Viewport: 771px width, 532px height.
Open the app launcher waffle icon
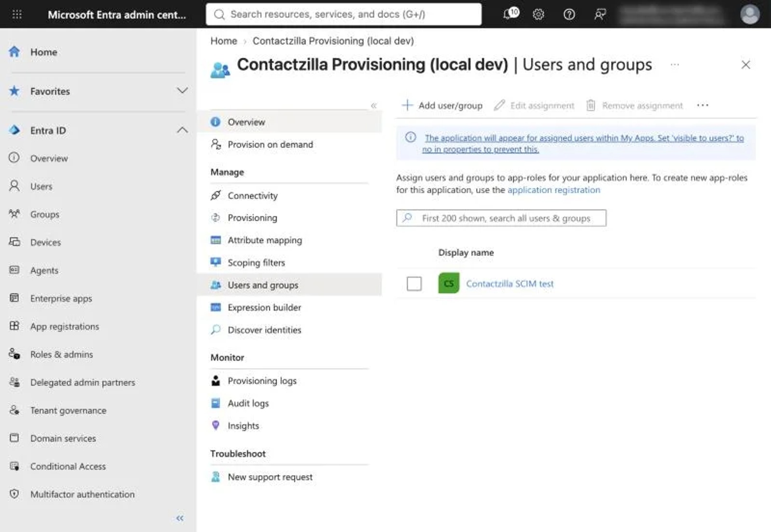pyautogui.click(x=17, y=14)
